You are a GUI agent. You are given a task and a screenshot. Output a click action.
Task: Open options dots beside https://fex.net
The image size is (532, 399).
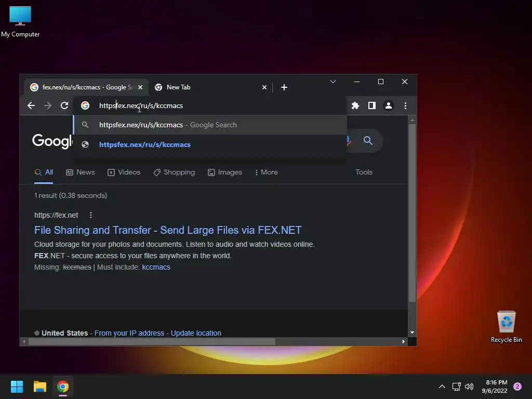(x=90, y=215)
